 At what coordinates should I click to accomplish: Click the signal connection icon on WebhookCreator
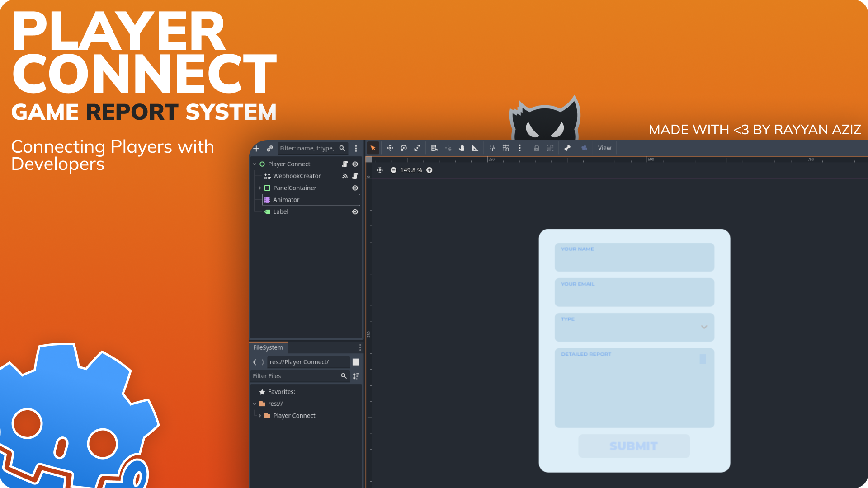(x=344, y=176)
